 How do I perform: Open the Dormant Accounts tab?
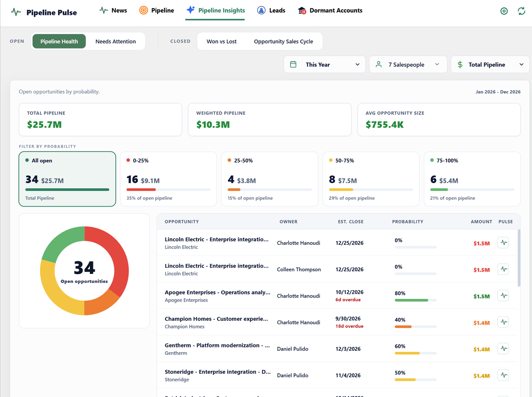click(330, 10)
